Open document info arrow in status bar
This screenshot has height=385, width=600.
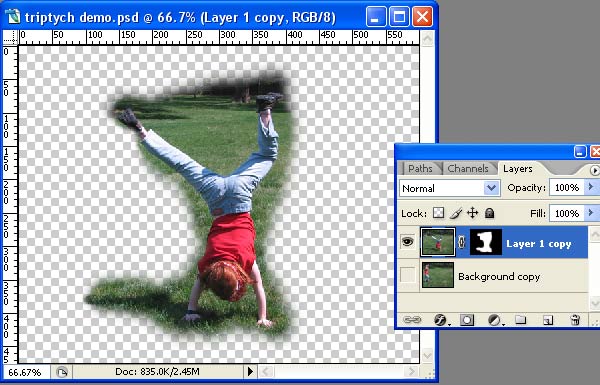point(250,371)
